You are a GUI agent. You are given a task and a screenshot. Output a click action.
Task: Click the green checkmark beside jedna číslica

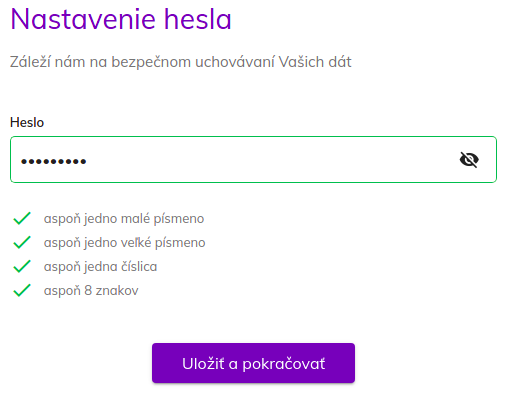coord(22,266)
